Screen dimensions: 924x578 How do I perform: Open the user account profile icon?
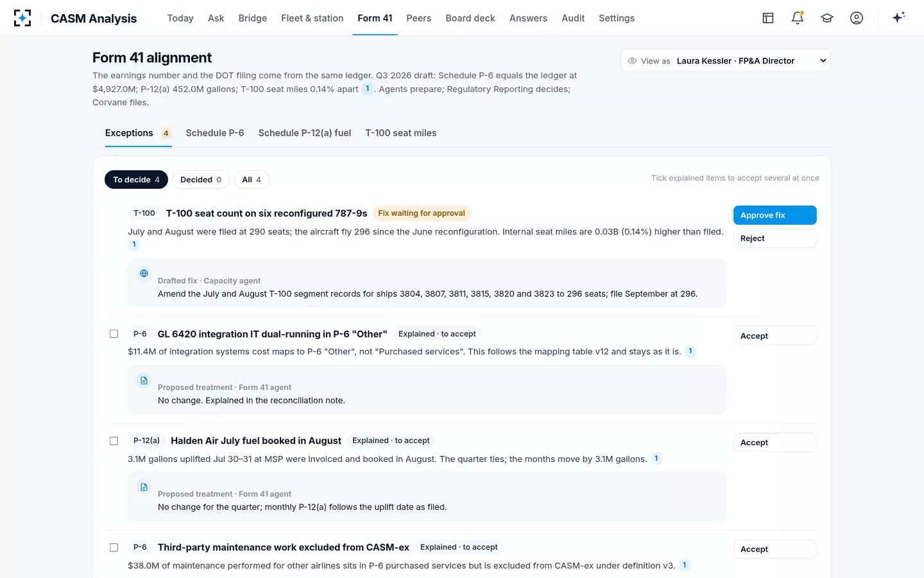(x=857, y=18)
